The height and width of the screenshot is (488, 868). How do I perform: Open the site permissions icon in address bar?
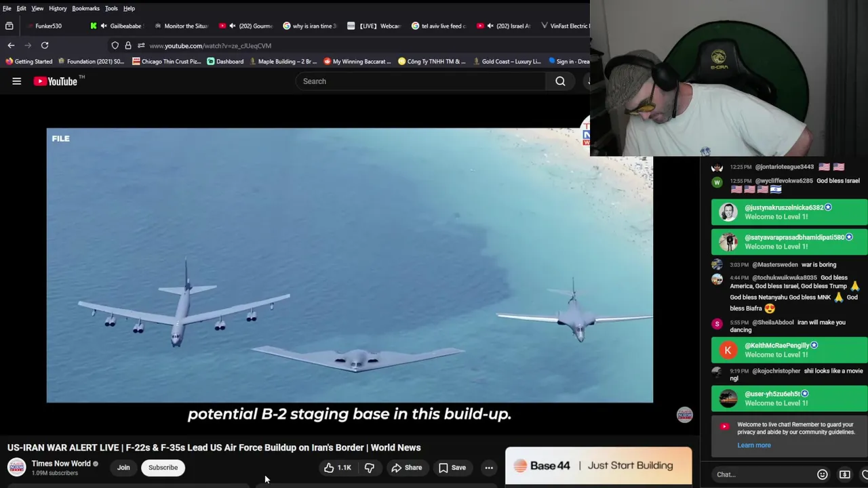[141, 45]
